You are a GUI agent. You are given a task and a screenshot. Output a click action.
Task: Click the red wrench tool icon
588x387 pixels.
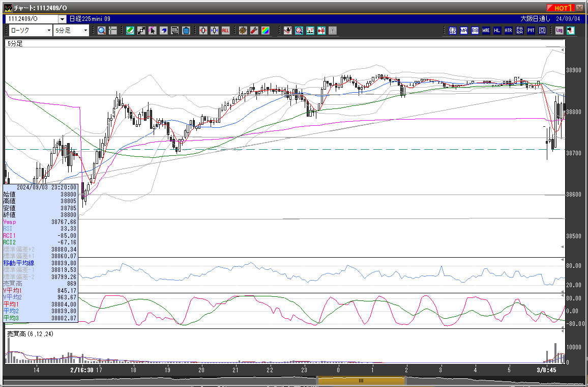point(254,31)
